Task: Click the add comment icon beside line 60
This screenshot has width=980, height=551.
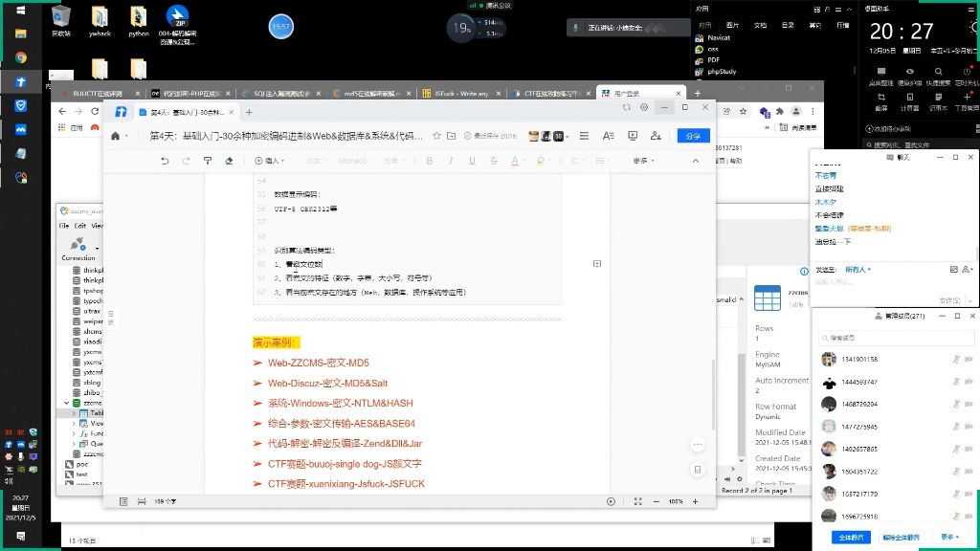Action: (x=597, y=264)
